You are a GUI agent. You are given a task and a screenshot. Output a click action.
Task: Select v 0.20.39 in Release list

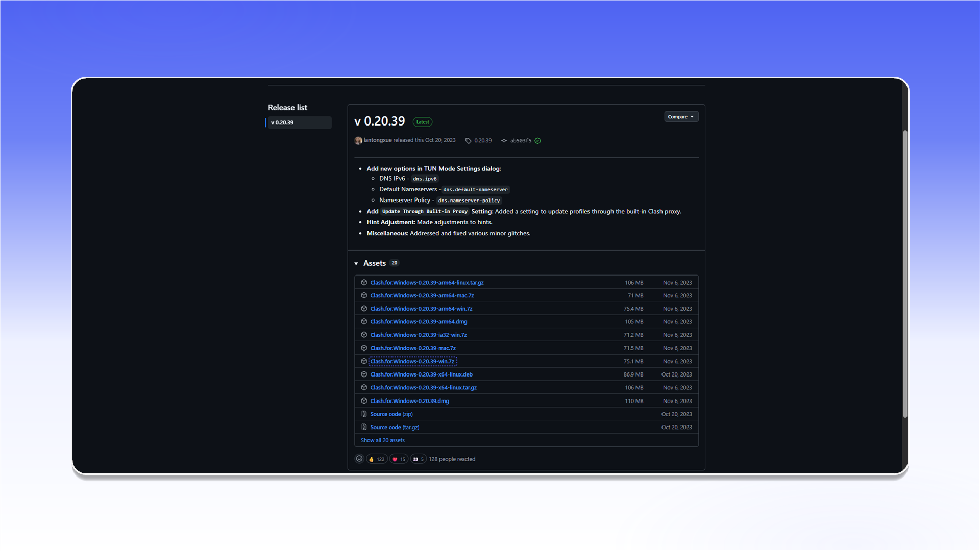[299, 122]
